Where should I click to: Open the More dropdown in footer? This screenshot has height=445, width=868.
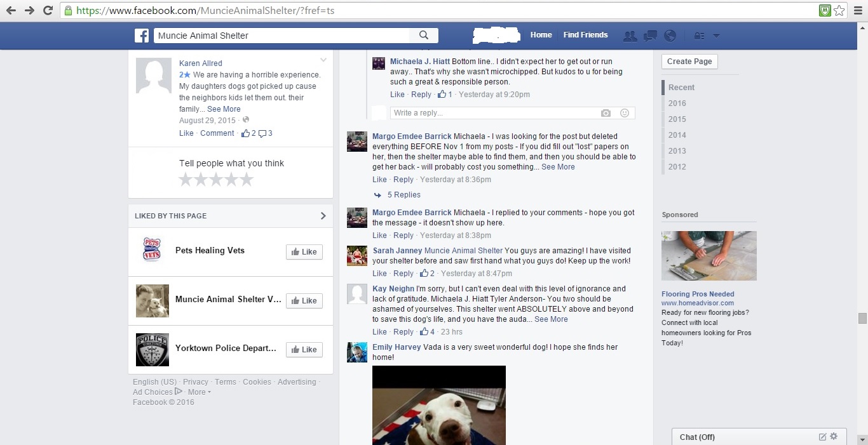coord(200,392)
